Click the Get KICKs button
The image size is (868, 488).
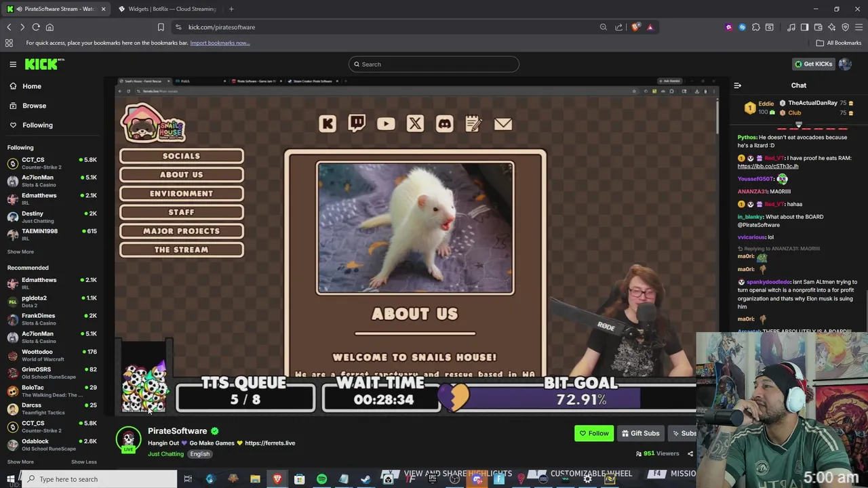pyautogui.click(x=813, y=64)
